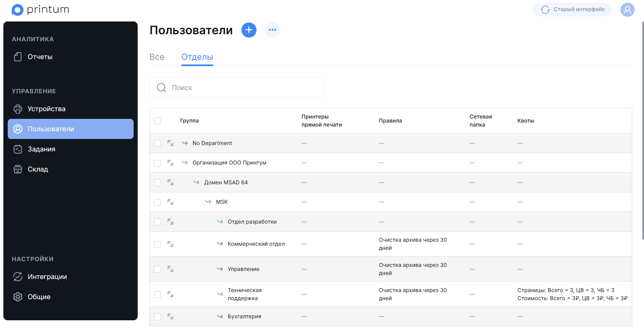The height and width of the screenshot is (328, 644).
Task: Expand the Техническая поддержка branch arrow
Action: 220,294
